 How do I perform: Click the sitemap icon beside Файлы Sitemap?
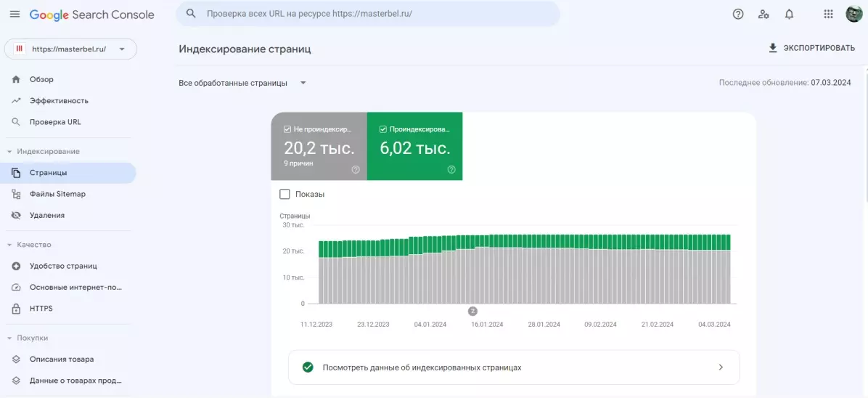pos(16,194)
